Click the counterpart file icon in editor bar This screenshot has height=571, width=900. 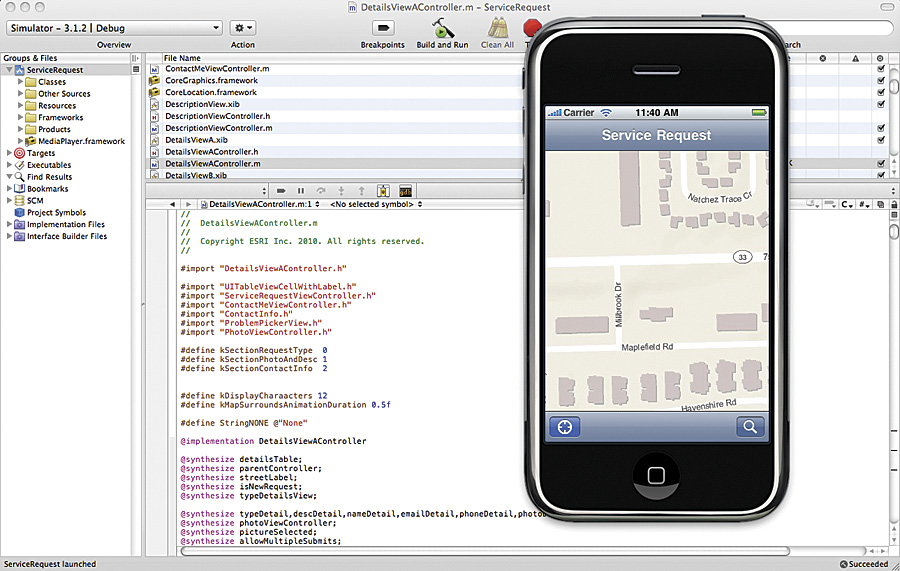[x=880, y=204]
